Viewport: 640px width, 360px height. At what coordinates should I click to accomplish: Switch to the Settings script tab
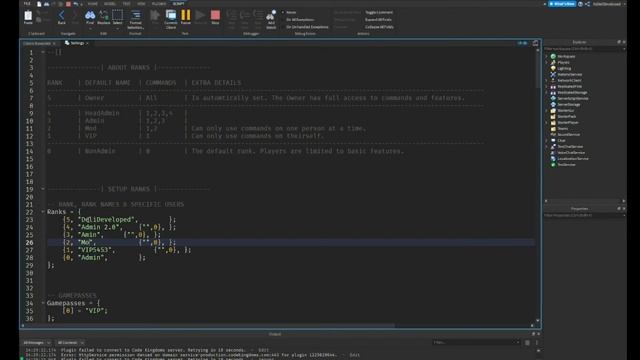[77, 43]
